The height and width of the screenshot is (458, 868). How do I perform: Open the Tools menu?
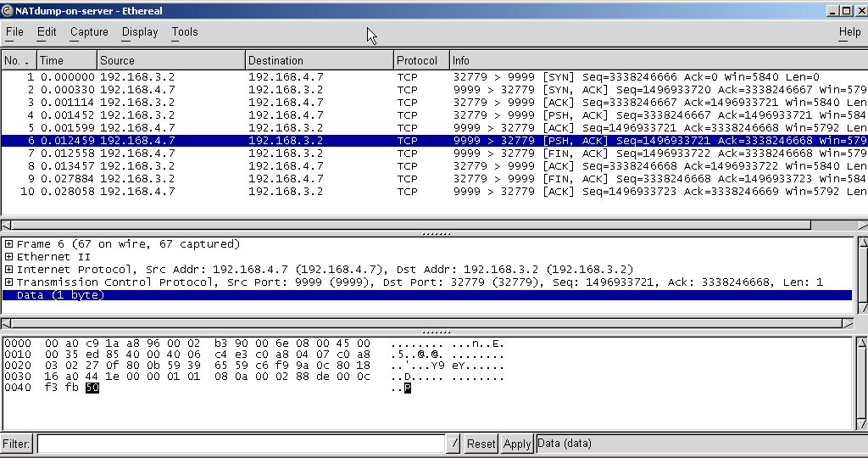[185, 32]
